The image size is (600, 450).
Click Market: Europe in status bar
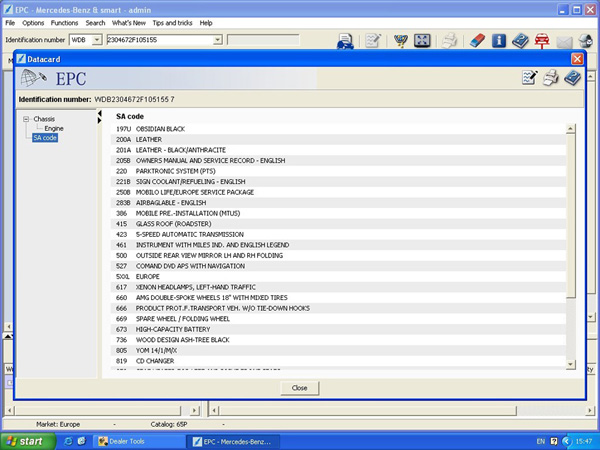point(58,424)
